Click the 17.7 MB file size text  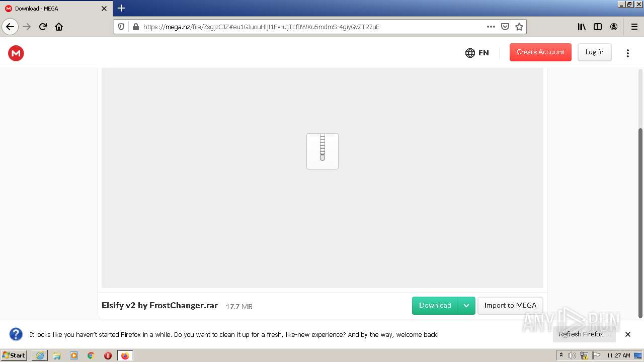tap(239, 306)
